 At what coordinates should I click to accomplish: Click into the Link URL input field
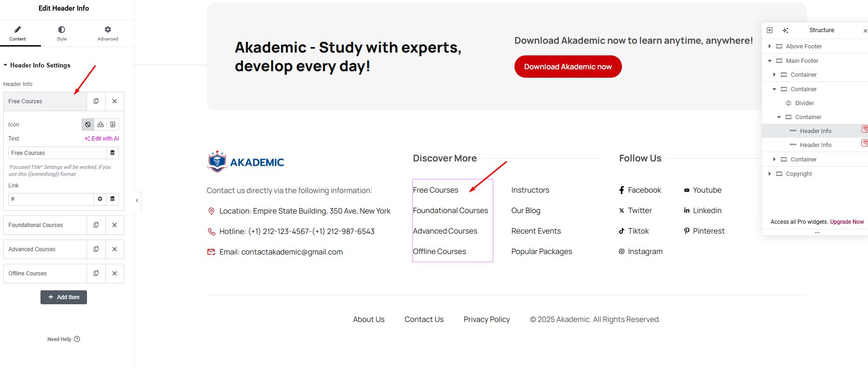50,199
